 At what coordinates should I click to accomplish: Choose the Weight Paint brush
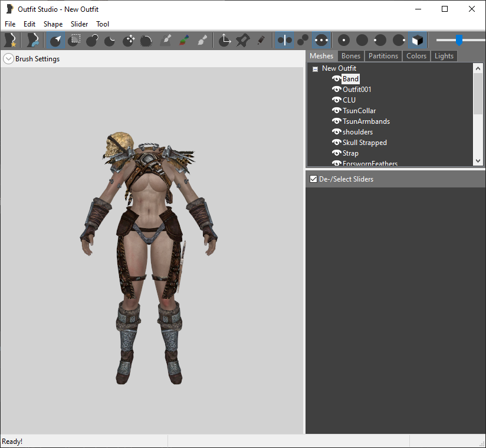166,40
